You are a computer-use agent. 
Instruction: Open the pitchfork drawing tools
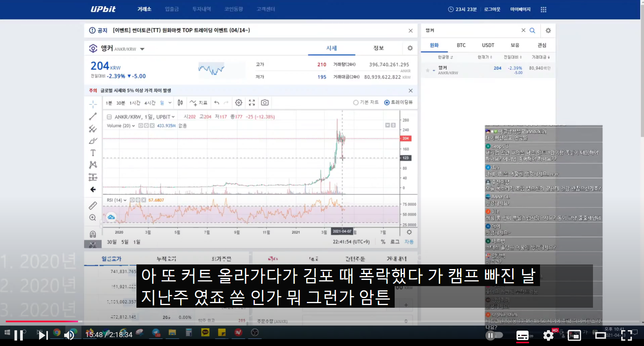pyautogui.click(x=93, y=129)
